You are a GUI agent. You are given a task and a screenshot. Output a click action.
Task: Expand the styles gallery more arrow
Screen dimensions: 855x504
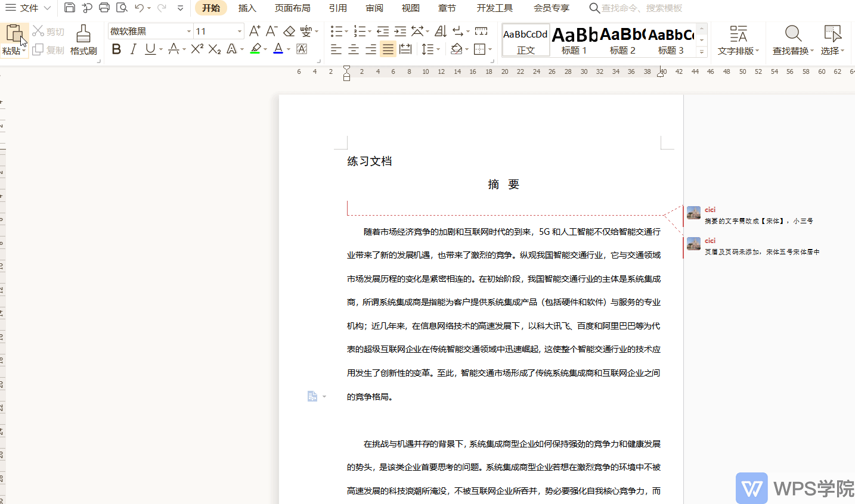click(x=702, y=52)
